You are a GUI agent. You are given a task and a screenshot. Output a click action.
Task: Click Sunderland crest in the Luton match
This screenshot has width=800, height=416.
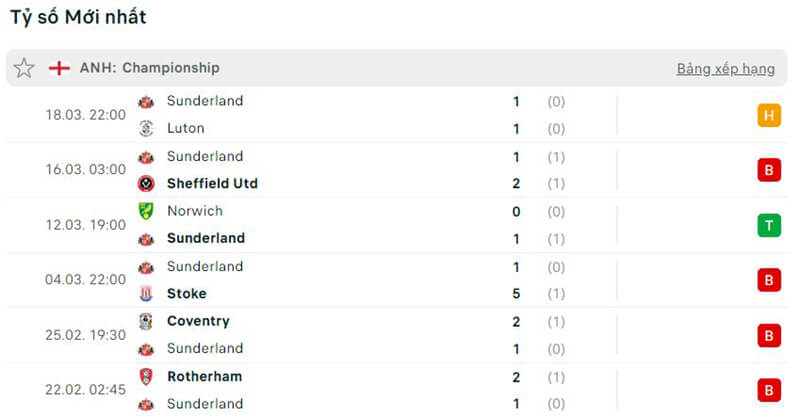146,101
